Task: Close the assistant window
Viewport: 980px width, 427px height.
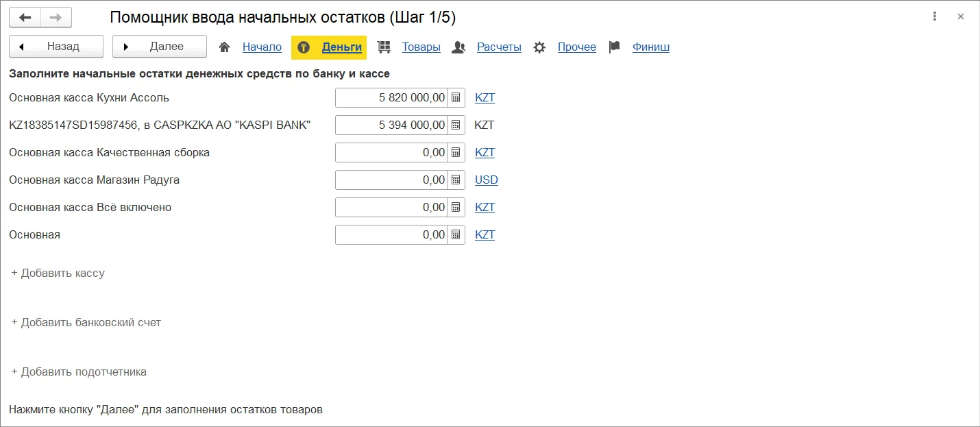Action: [960, 16]
